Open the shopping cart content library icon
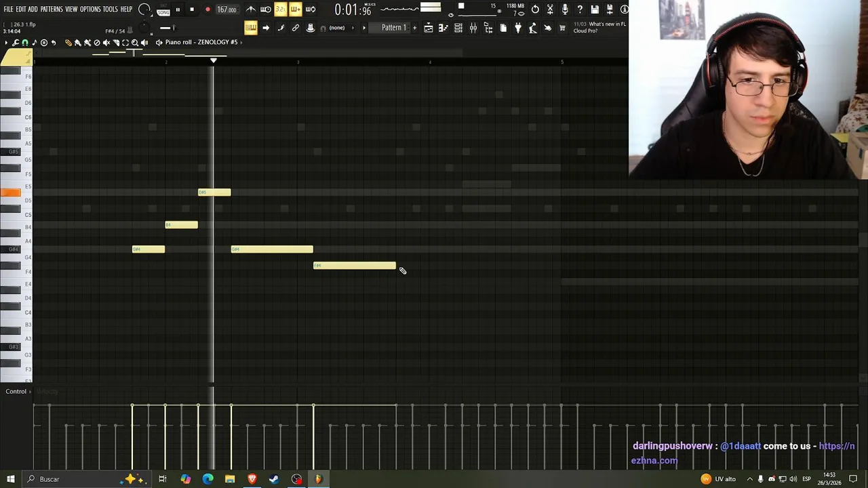868x488 pixels. 562,28
